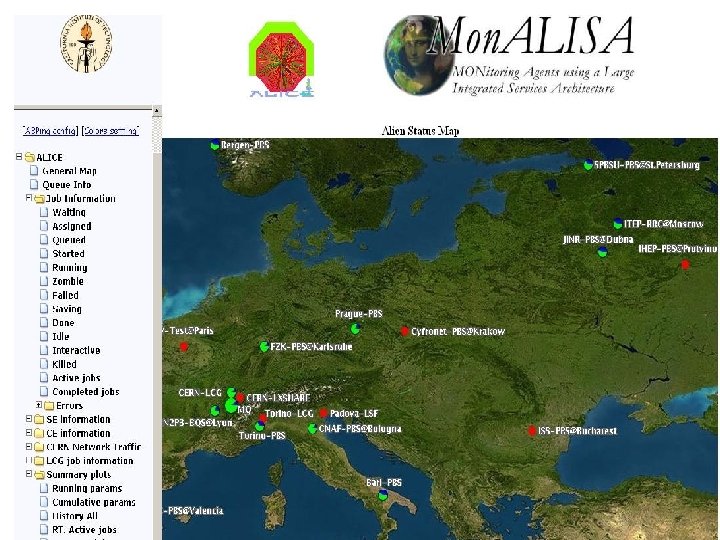Expand the SE Information folder

pos(28,419)
